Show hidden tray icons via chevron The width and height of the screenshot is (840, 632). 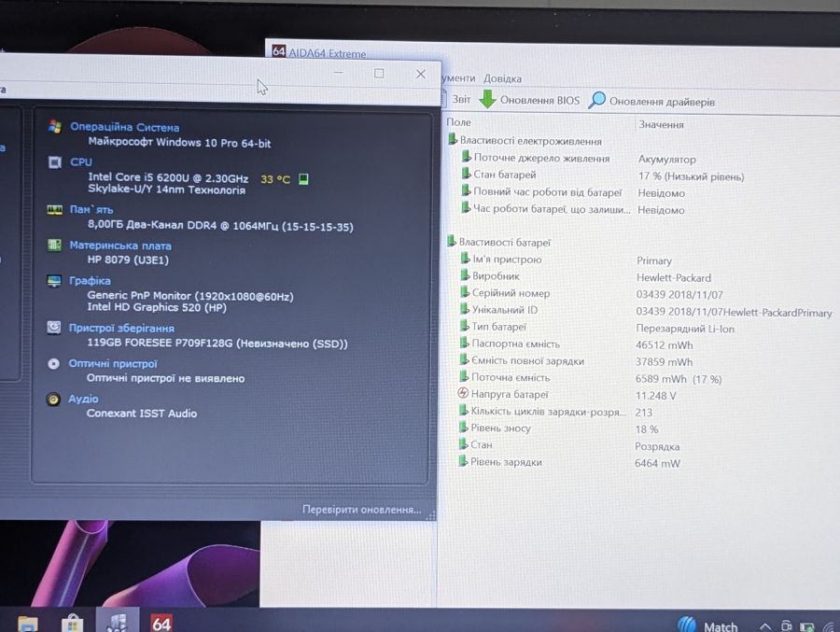[x=765, y=626]
